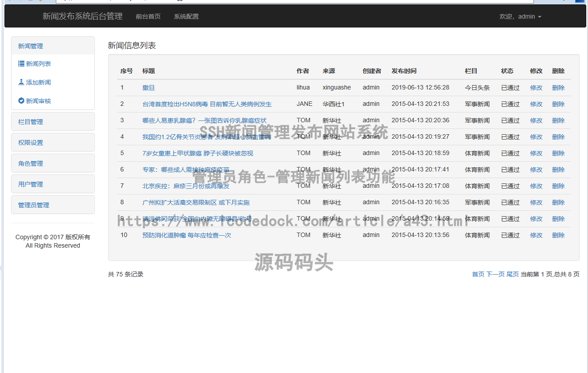Image resolution: width=588 pixels, height=373 pixels.
Task: Click the add news person icon
Action: point(21,82)
